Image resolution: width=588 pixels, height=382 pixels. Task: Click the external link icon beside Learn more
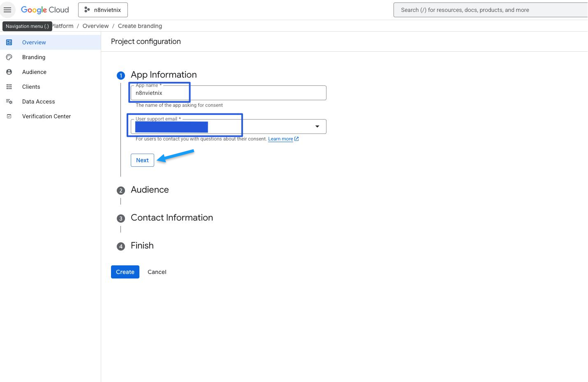tap(296, 139)
